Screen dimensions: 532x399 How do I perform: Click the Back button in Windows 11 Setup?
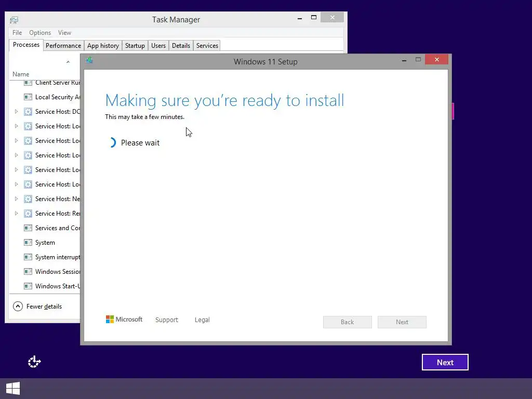point(348,322)
